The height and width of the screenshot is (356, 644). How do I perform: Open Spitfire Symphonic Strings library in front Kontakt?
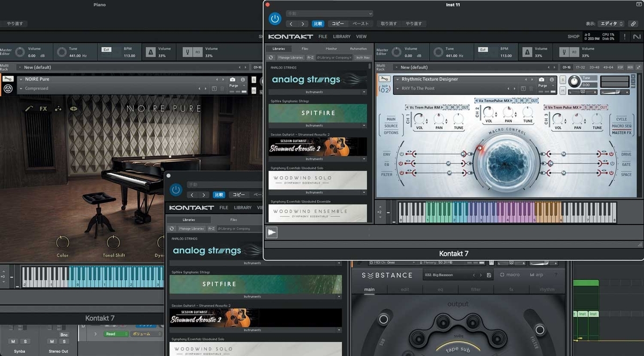pyautogui.click(x=318, y=113)
